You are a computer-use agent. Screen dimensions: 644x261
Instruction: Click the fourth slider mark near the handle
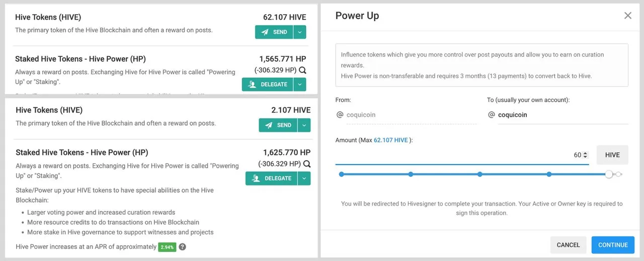[549, 175]
